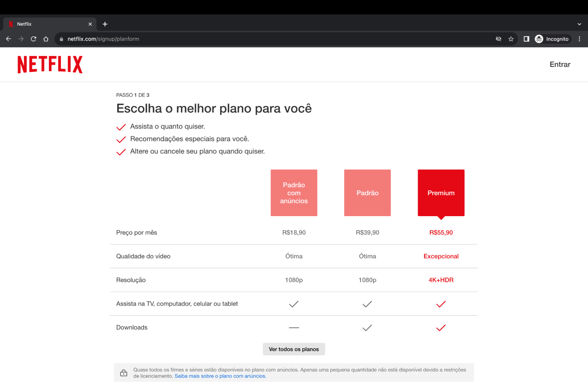Select the Padrão com anúncios plan
The width and height of the screenshot is (588, 382).
294,193
